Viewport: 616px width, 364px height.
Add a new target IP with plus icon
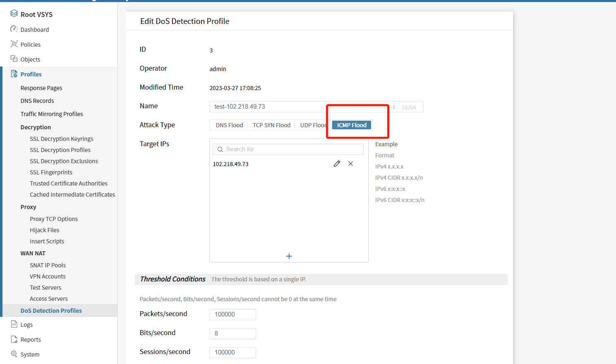pos(289,256)
